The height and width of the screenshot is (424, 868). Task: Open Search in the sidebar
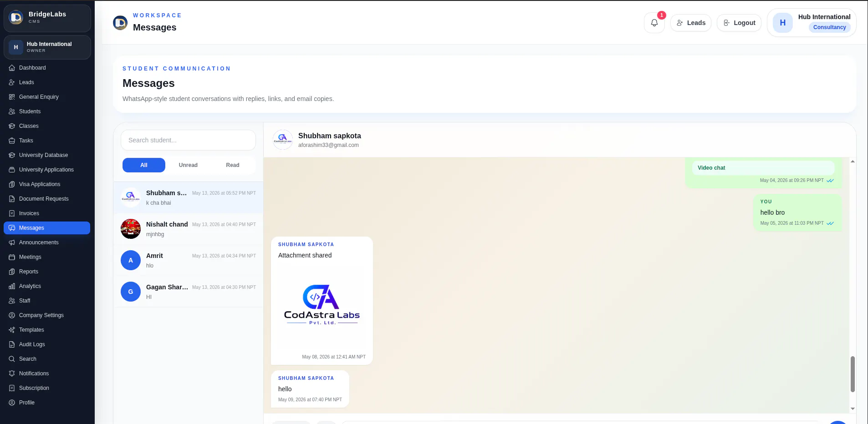pyautogui.click(x=47, y=359)
